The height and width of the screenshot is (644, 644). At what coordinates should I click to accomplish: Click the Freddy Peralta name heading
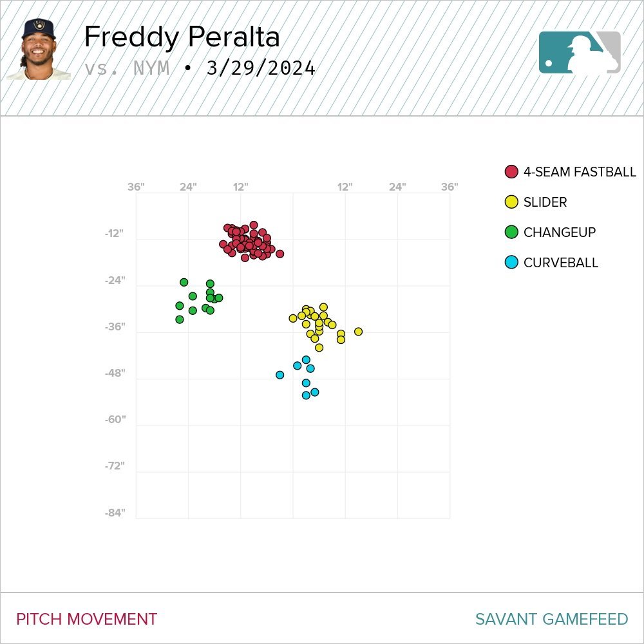coord(182,37)
